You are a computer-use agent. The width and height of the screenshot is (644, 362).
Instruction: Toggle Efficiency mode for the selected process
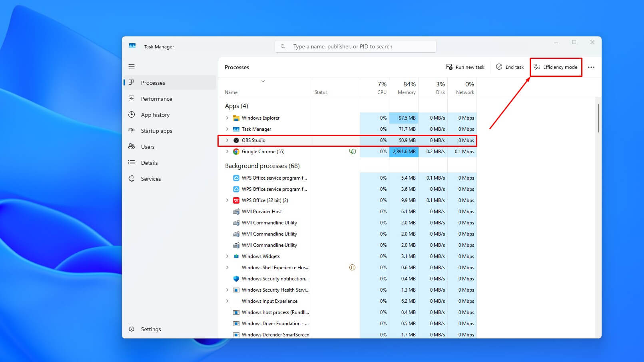click(x=556, y=67)
